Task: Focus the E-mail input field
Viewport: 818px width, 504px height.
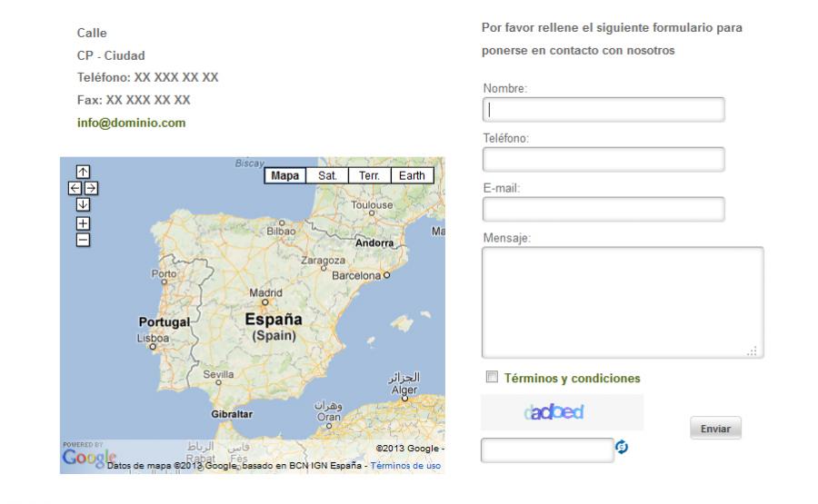Action: pos(604,209)
